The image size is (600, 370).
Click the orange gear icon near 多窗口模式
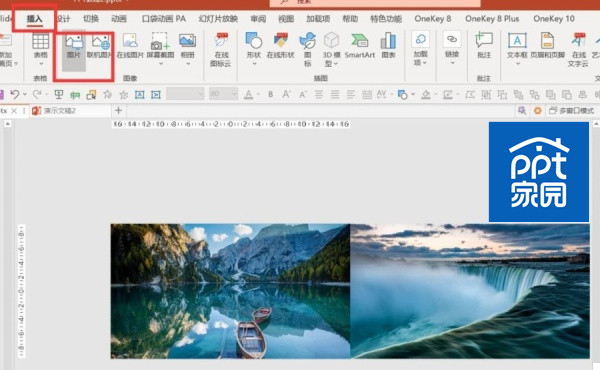click(x=538, y=111)
